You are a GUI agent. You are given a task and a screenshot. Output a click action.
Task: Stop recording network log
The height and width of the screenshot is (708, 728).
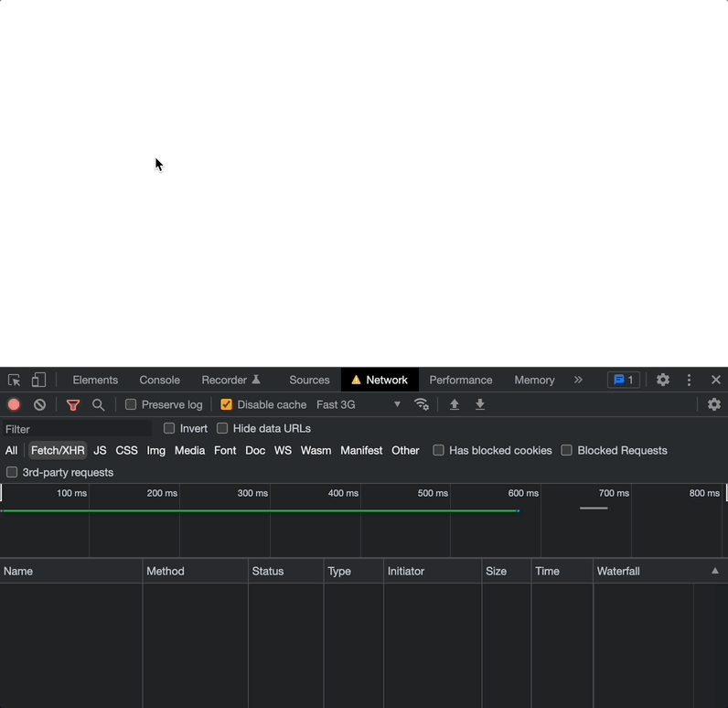coord(14,404)
